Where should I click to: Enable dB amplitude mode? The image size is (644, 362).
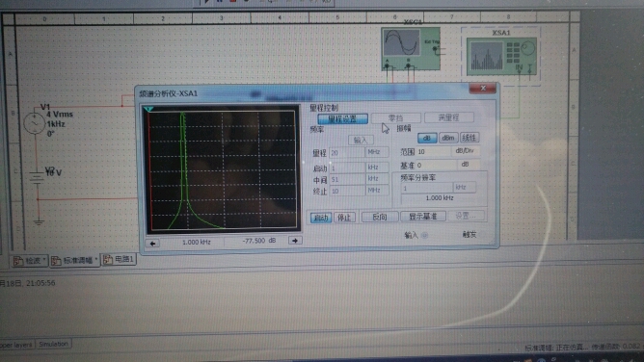427,138
